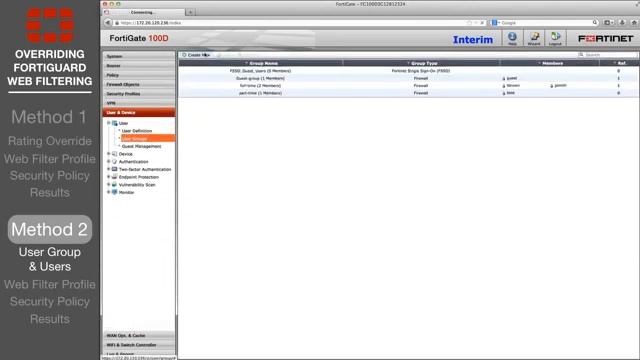Image resolution: width=640 pixels, height=360 pixels.
Task: Click the Create New button
Action: tap(196, 55)
